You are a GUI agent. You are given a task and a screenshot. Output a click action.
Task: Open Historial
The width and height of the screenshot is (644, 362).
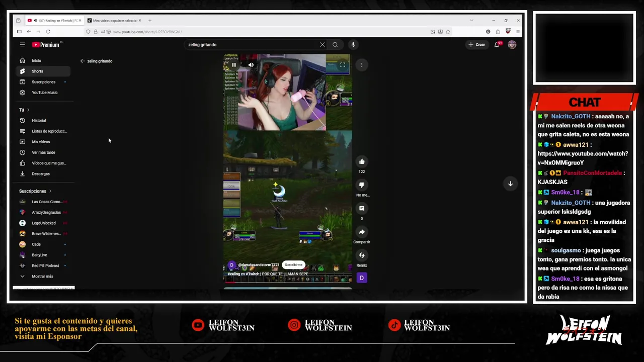click(44, 121)
